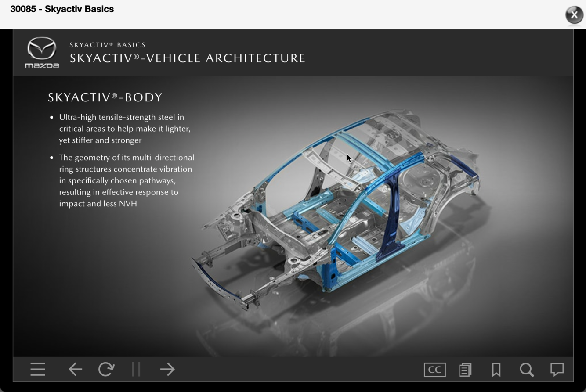Click the bullet about multi-directional ring structures
The height and width of the screenshot is (392, 586).
[x=127, y=180]
